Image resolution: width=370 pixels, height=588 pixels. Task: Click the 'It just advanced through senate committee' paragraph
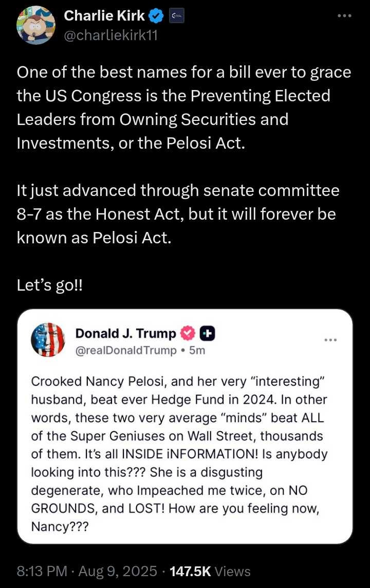point(178,214)
